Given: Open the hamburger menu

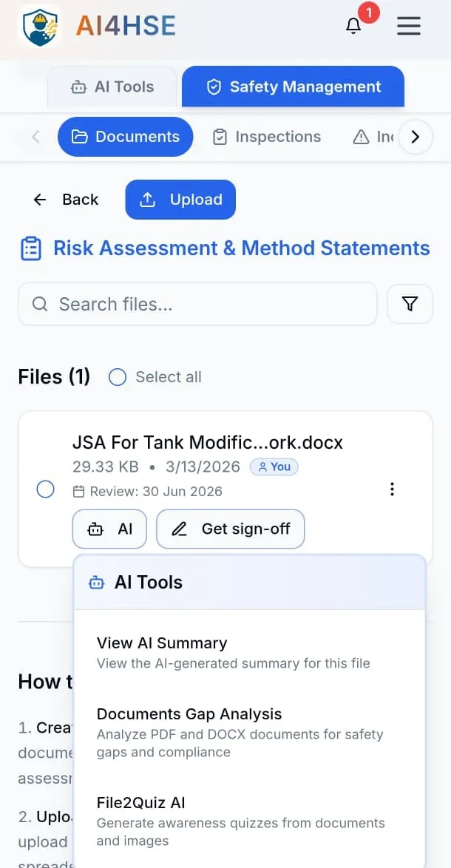Looking at the screenshot, I should (409, 26).
